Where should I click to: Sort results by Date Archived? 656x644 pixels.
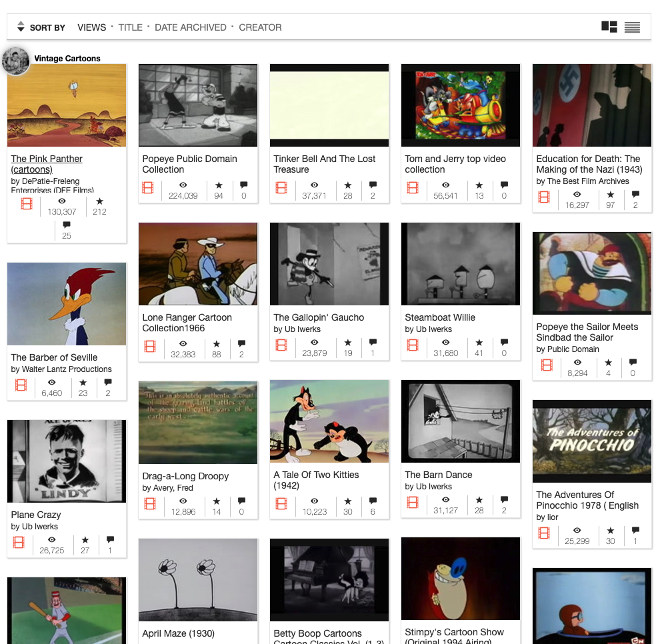(x=190, y=27)
